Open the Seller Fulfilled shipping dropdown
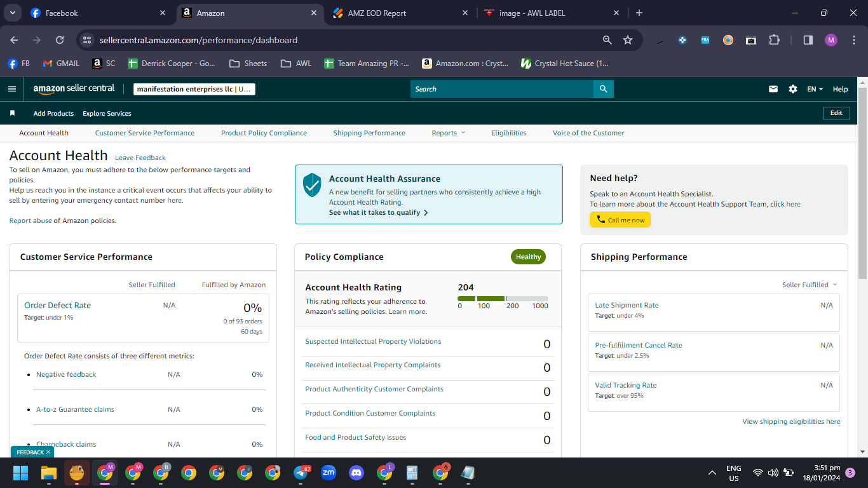868x488 pixels. tap(810, 285)
